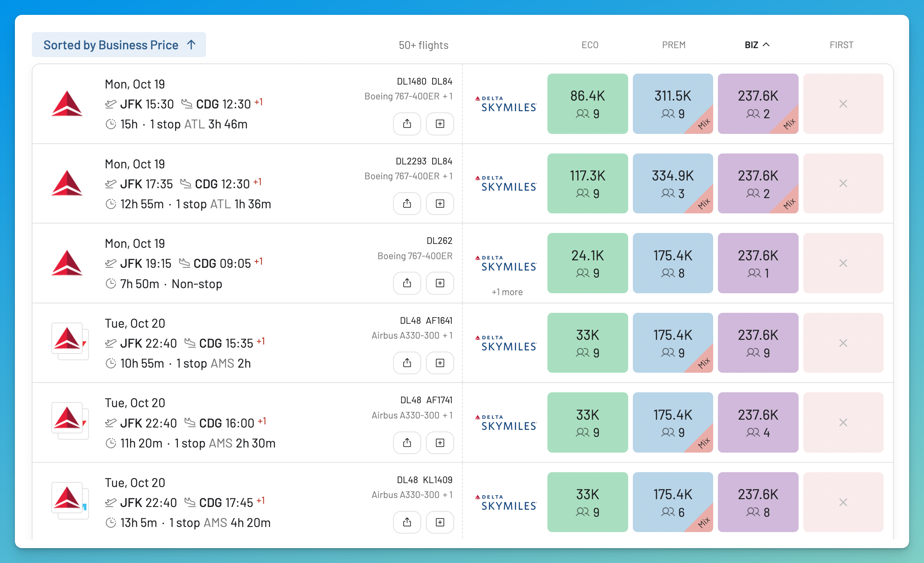Image resolution: width=924 pixels, height=563 pixels.
Task: Click Delta logo on JFK 17:35 flight
Action: point(67,183)
